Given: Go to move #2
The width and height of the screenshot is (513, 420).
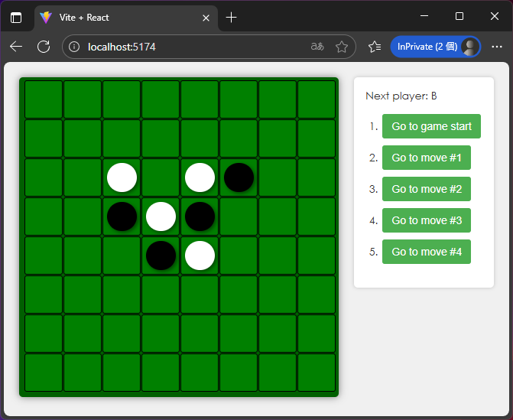Looking at the screenshot, I should 427,189.
